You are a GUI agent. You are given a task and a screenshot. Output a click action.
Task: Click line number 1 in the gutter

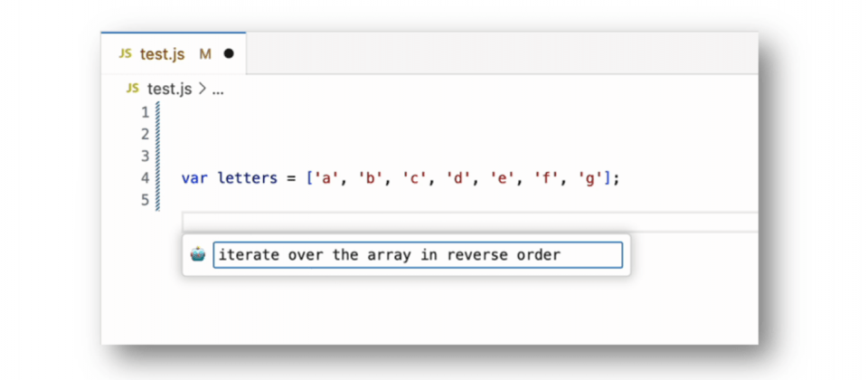(x=145, y=113)
